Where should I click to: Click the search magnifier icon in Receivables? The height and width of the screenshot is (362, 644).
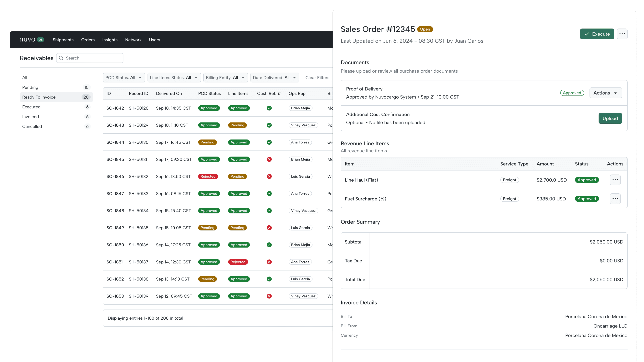tap(61, 58)
